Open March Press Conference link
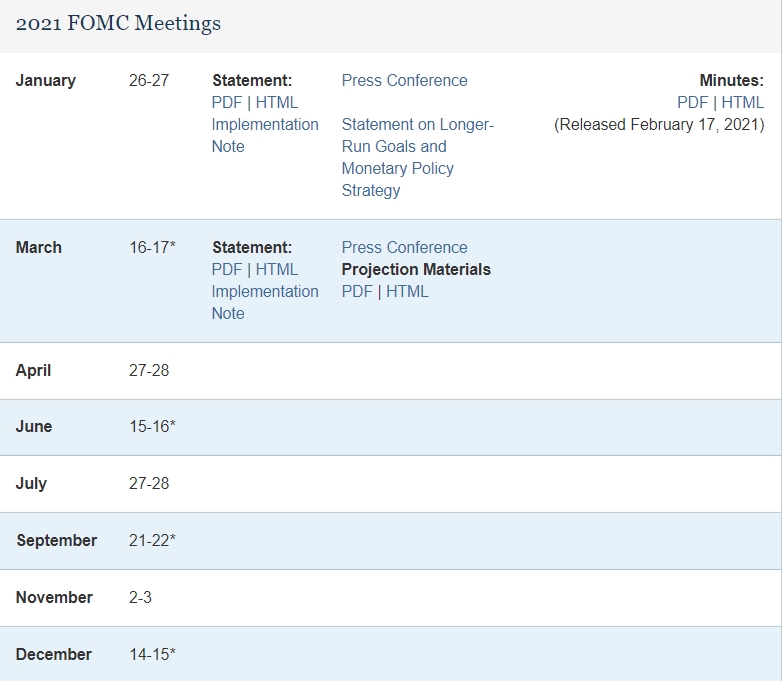Image resolution: width=782 pixels, height=681 pixels. (404, 247)
